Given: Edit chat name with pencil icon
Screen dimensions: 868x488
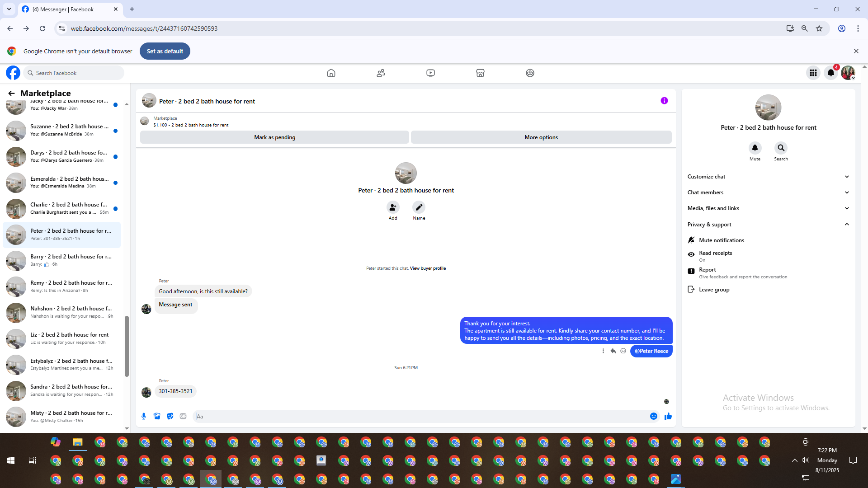Looking at the screenshot, I should tap(419, 207).
